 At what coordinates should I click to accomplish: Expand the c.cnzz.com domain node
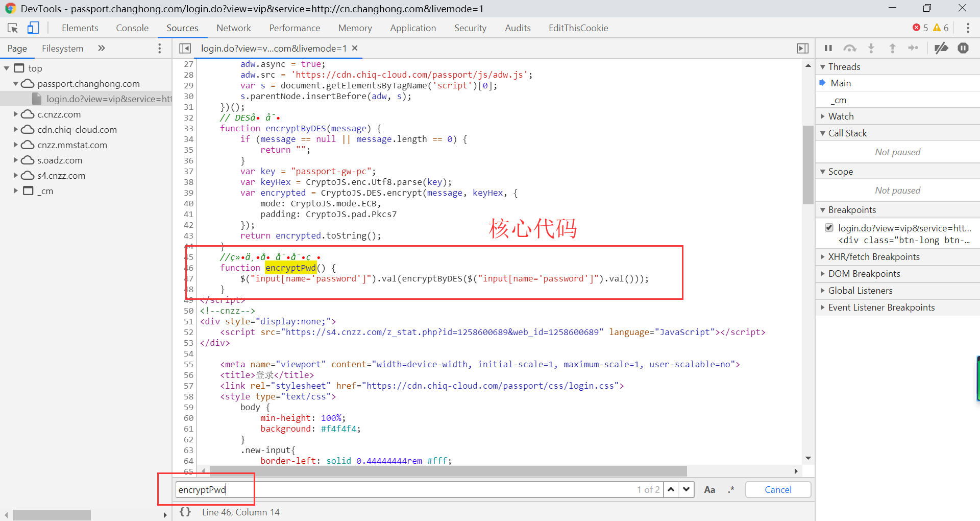pos(16,114)
